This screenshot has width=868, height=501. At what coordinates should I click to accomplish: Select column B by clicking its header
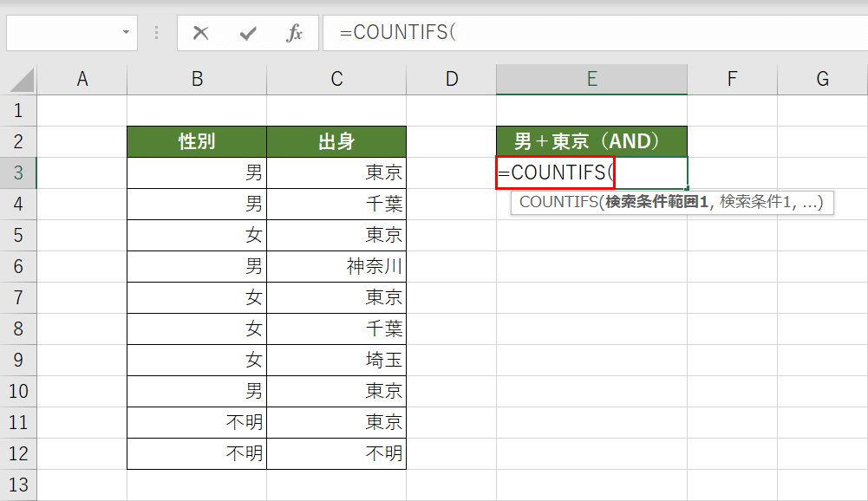(x=196, y=79)
